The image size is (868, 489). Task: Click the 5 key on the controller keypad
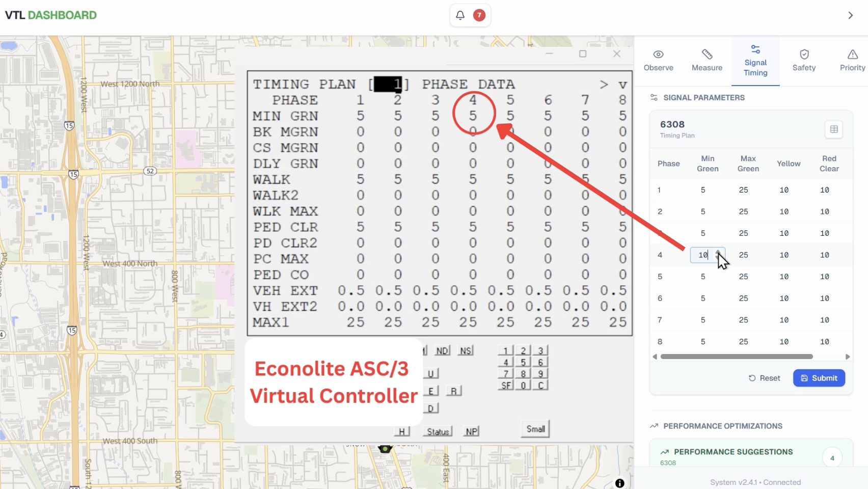point(523,362)
